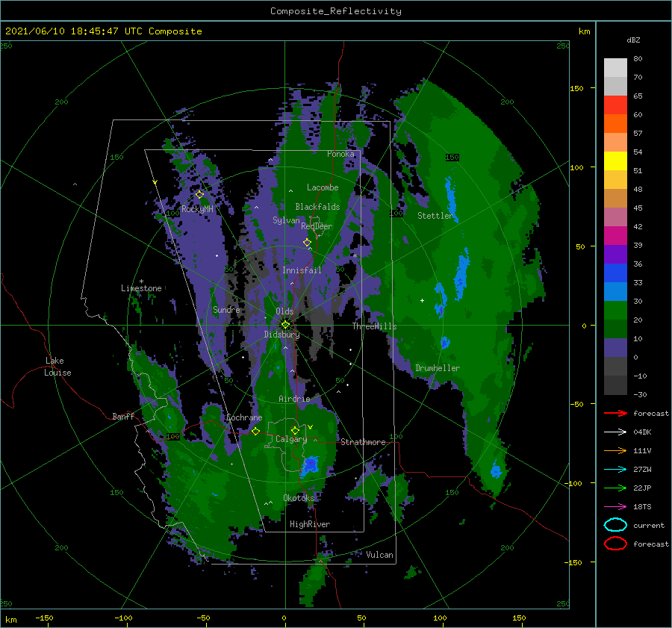
Task: Click the HighRiver town label
Action: 310,524
